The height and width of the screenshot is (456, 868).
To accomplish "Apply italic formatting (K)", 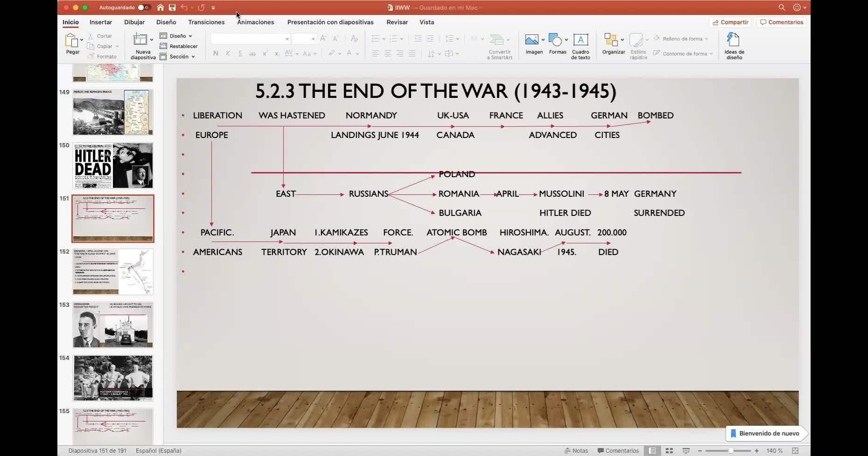I will [x=228, y=54].
